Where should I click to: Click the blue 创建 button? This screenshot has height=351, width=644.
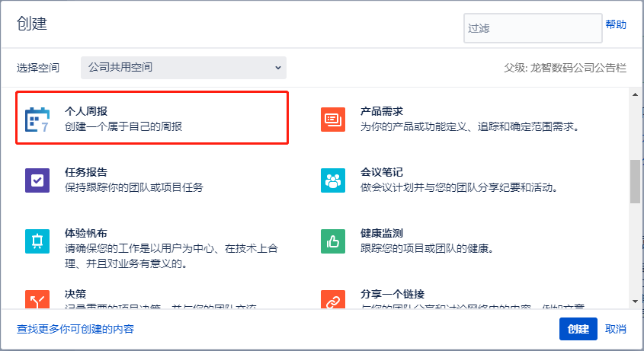(x=578, y=329)
